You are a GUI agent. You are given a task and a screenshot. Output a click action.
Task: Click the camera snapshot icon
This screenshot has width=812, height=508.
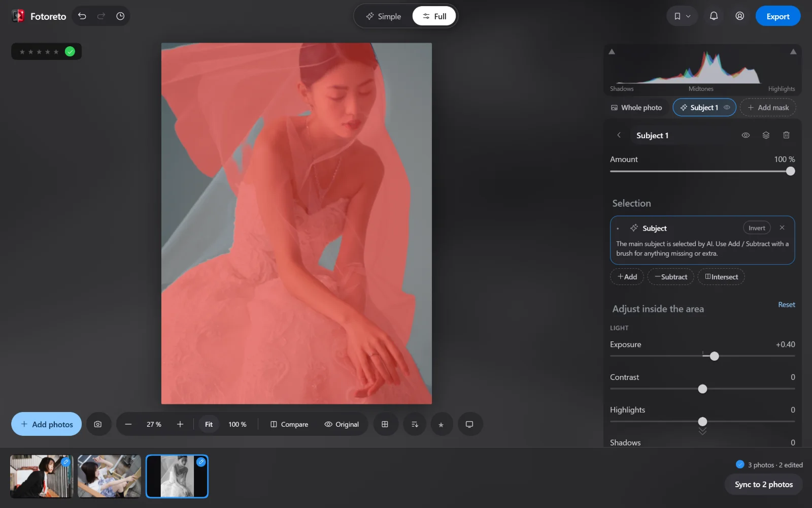pos(98,424)
